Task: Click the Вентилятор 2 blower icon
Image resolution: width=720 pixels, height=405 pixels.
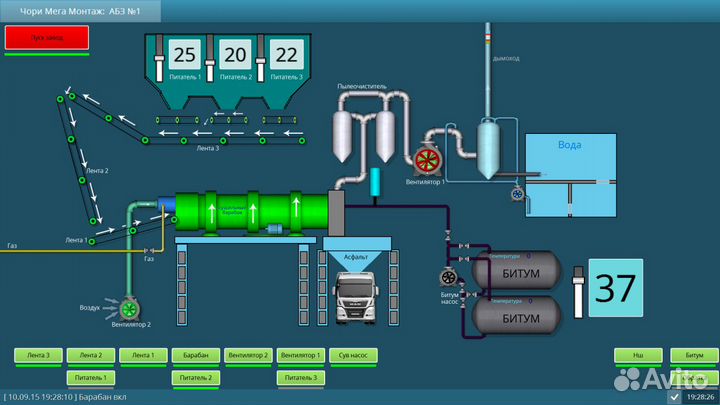Action: point(130,308)
